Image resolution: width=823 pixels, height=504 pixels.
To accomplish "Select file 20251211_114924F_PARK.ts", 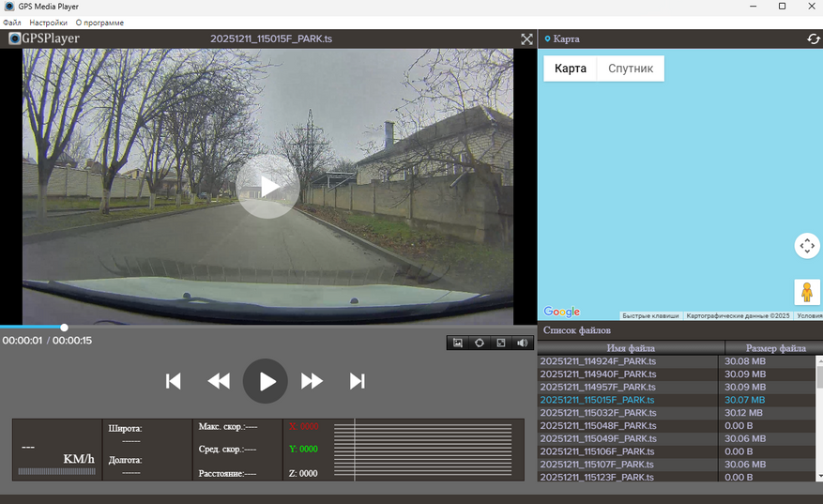I will tap(598, 361).
